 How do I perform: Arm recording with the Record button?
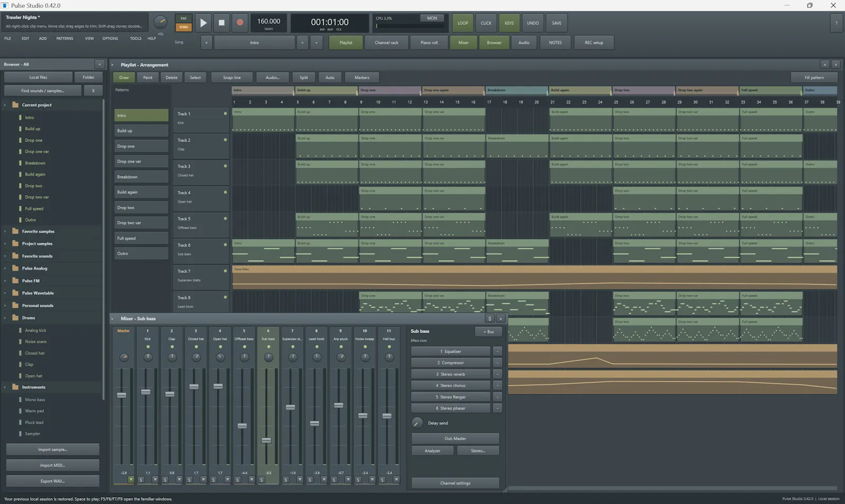[x=240, y=23]
